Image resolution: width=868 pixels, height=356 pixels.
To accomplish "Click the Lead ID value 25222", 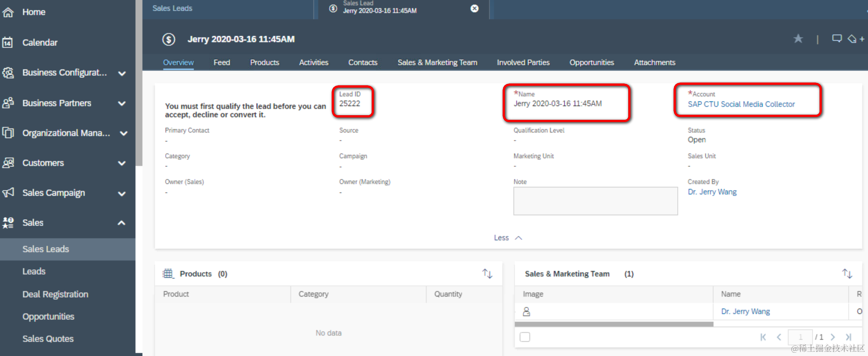I will (350, 104).
